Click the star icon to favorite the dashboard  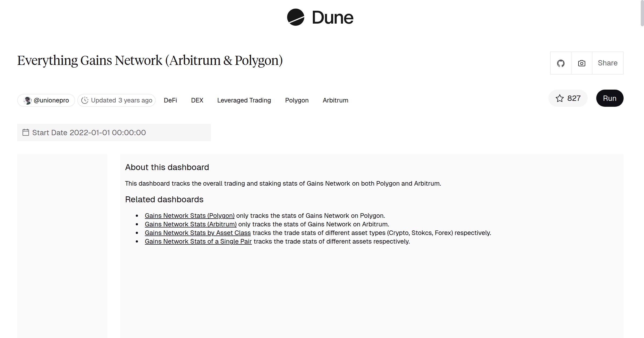click(560, 98)
